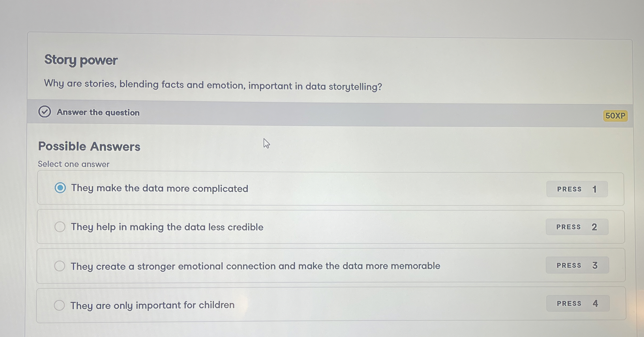Image resolution: width=644 pixels, height=337 pixels.
Task: Click text about data being more memorable
Action: click(x=255, y=266)
